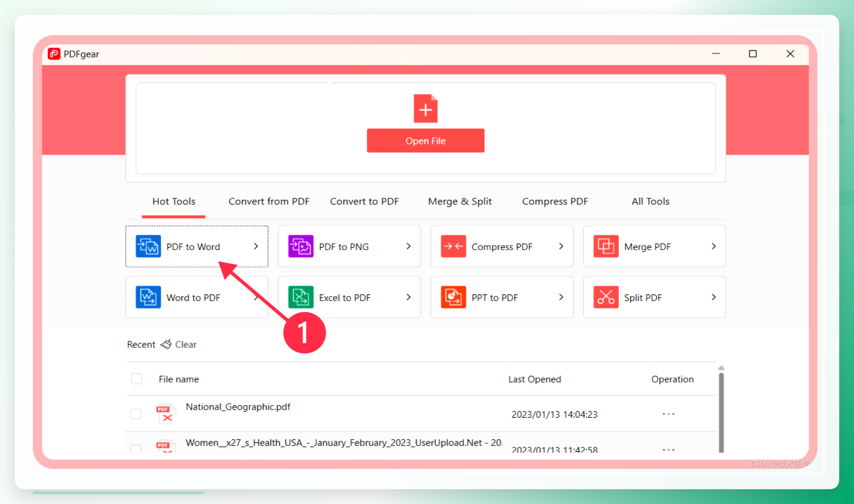Open the Convert to PDF tab
This screenshot has width=854, height=504.
(364, 201)
